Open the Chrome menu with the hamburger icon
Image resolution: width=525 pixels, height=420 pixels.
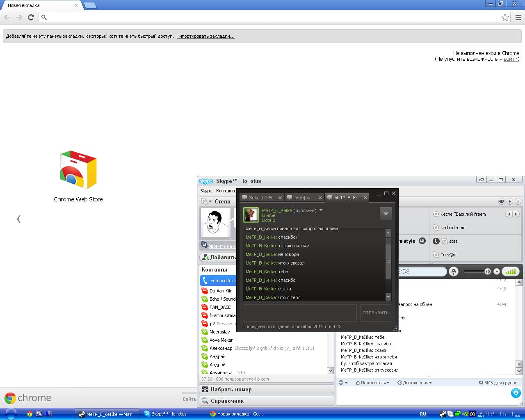(x=518, y=17)
